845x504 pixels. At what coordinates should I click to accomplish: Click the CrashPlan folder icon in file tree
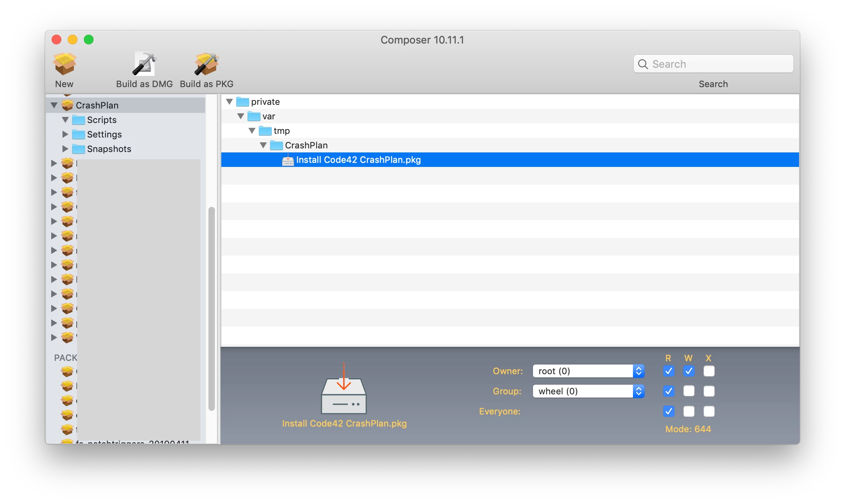[x=276, y=145]
